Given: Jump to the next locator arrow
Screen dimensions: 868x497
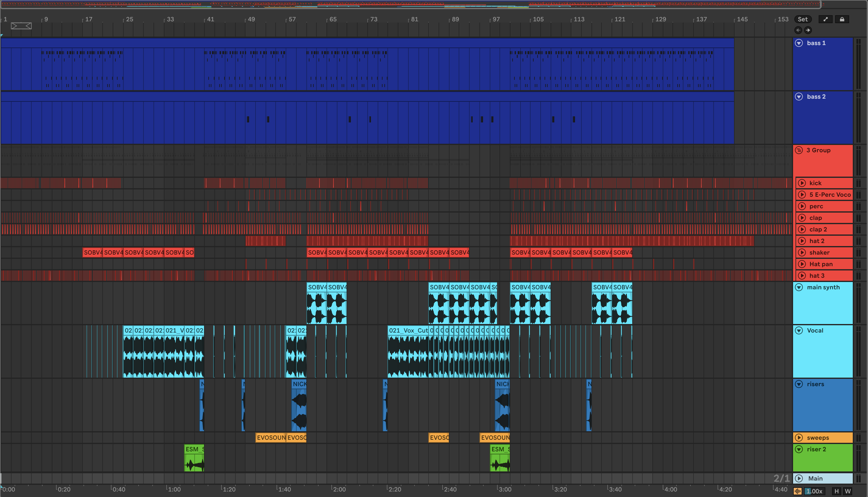Looking at the screenshot, I should point(808,30).
